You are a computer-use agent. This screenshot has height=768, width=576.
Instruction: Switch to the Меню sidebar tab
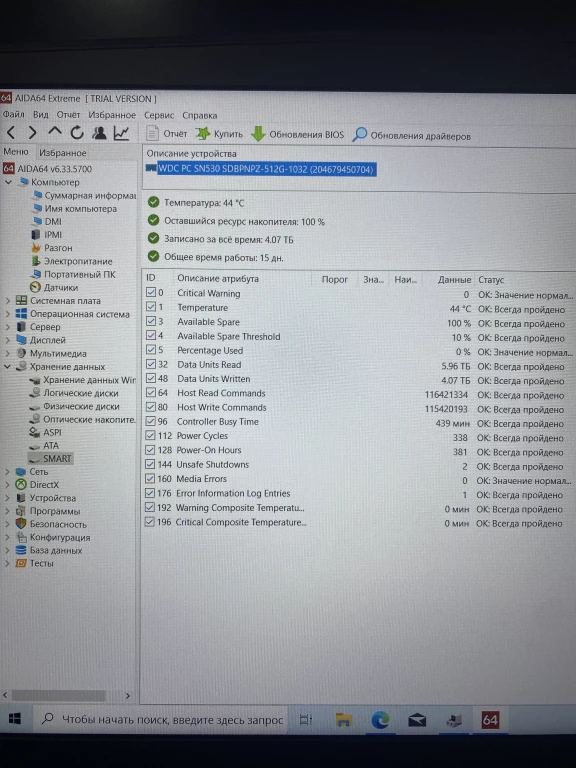point(16,152)
